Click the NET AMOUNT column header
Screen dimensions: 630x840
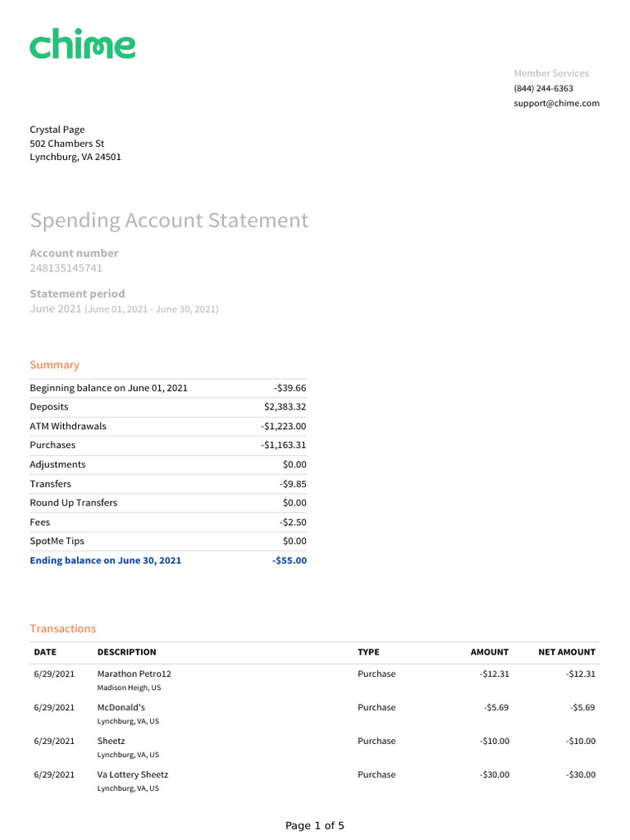pyautogui.click(x=567, y=652)
